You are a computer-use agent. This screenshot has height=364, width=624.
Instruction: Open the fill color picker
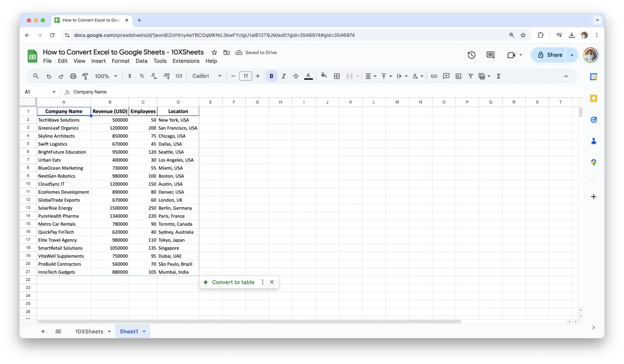[323, 76]
